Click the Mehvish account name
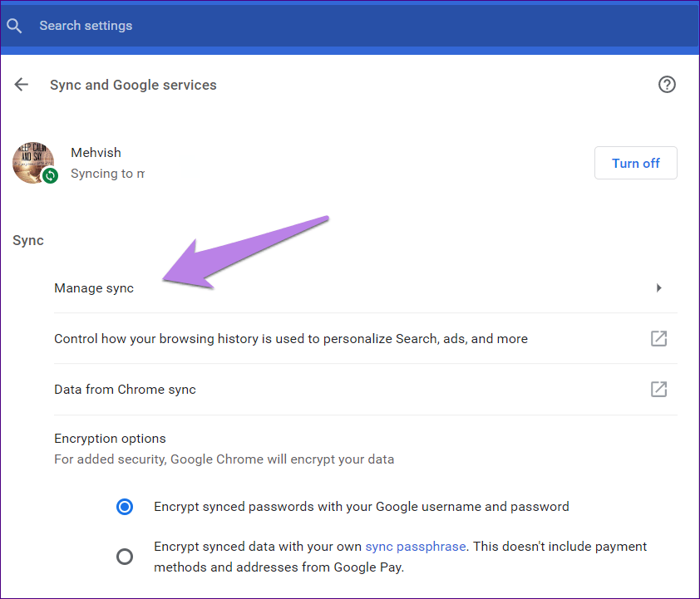700x599 pixels. click(96, 153)
